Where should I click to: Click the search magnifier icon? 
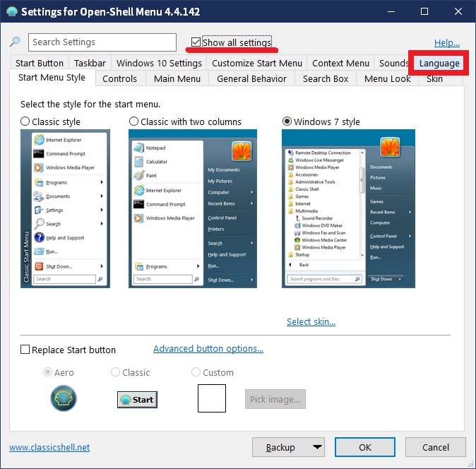(15, 42)
